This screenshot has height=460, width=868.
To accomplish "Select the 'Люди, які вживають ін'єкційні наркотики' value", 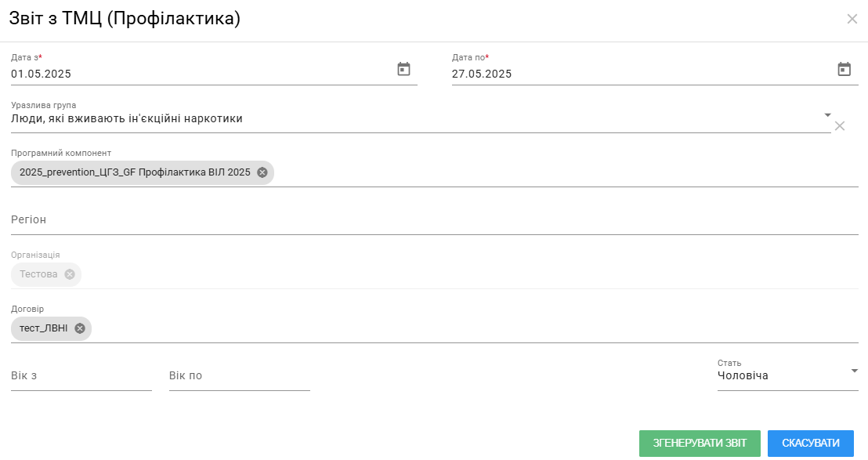I will [127, 119].
